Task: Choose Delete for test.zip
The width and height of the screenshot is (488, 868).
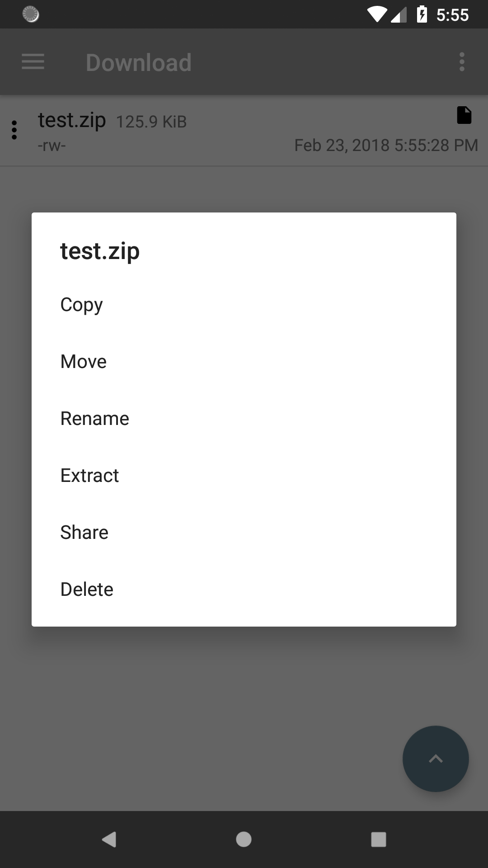Action: coord(244,590)
